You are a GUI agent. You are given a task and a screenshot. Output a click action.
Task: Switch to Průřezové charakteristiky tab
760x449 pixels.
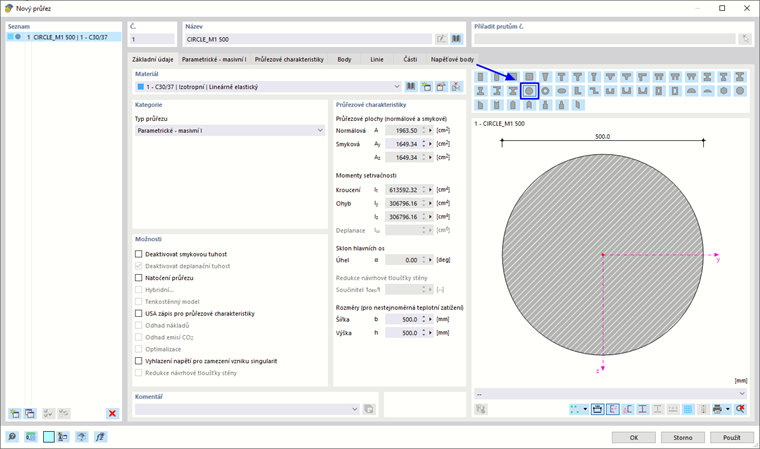[x=288, y=60]
